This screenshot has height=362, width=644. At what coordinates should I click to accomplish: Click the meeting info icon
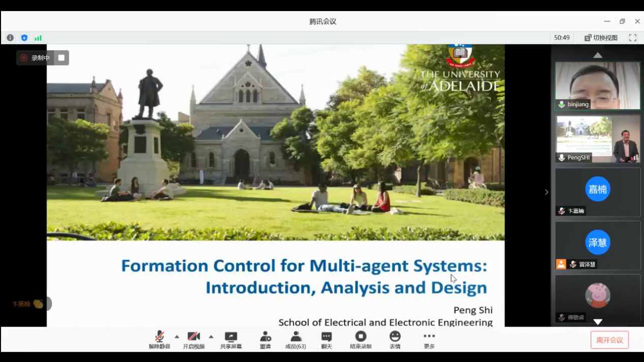(10, 38)
